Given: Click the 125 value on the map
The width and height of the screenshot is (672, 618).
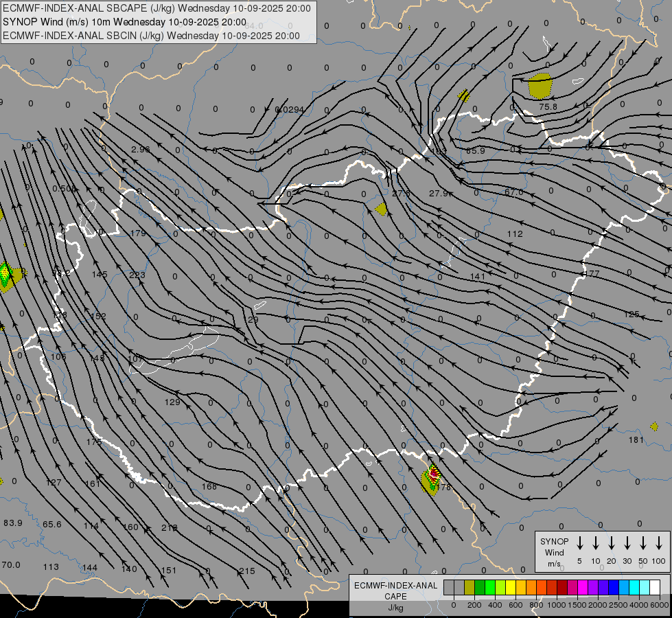Looking at the screenshot, I should click(632, 314).
